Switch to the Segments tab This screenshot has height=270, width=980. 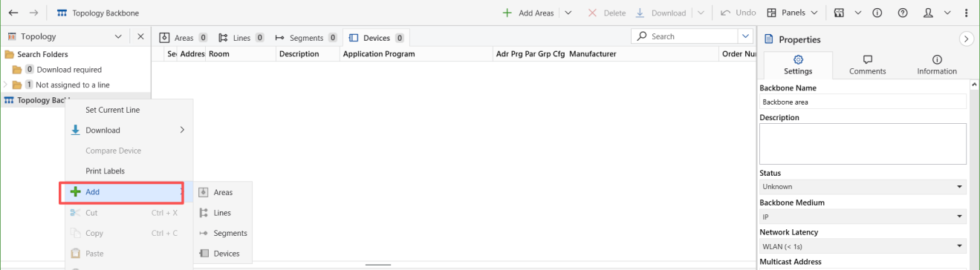coord(306,38)
